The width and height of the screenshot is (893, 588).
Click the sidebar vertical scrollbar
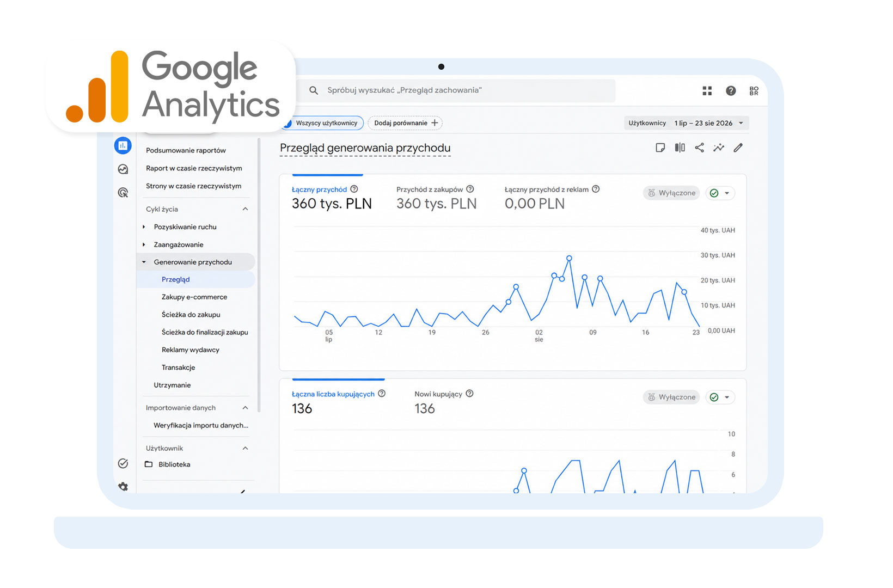click(x=259, y=275)
